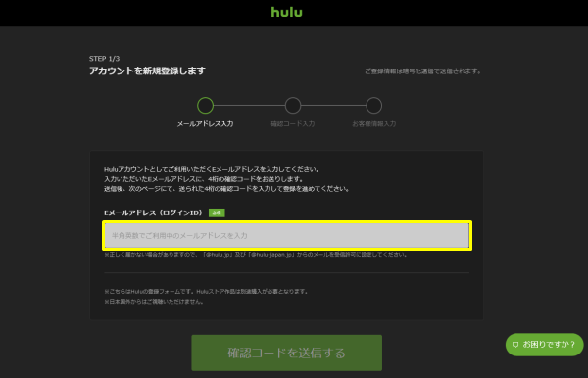Click the メールアドレス入力 step label
This screenshot has height=378, width=588.
tap(205, 124)
